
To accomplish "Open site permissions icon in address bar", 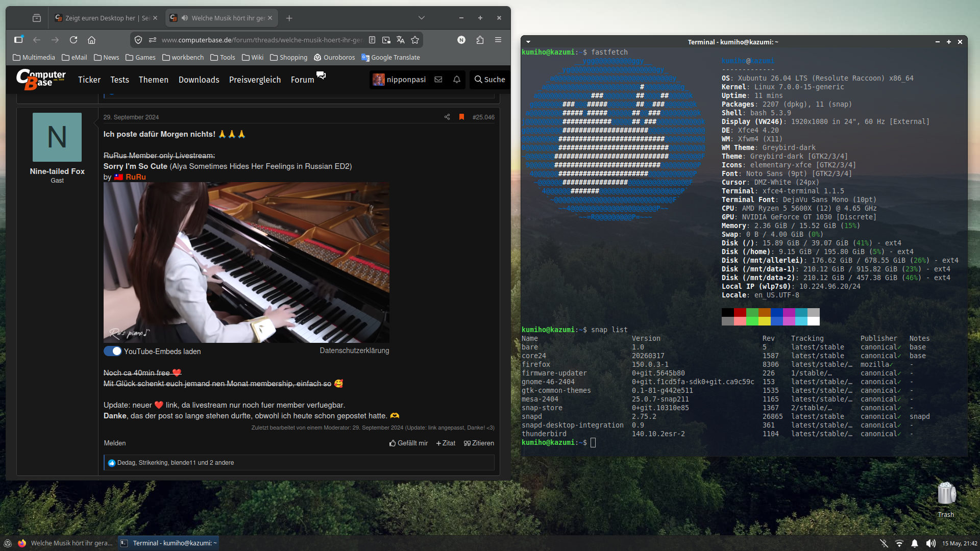I will click(x=152, y=40).
